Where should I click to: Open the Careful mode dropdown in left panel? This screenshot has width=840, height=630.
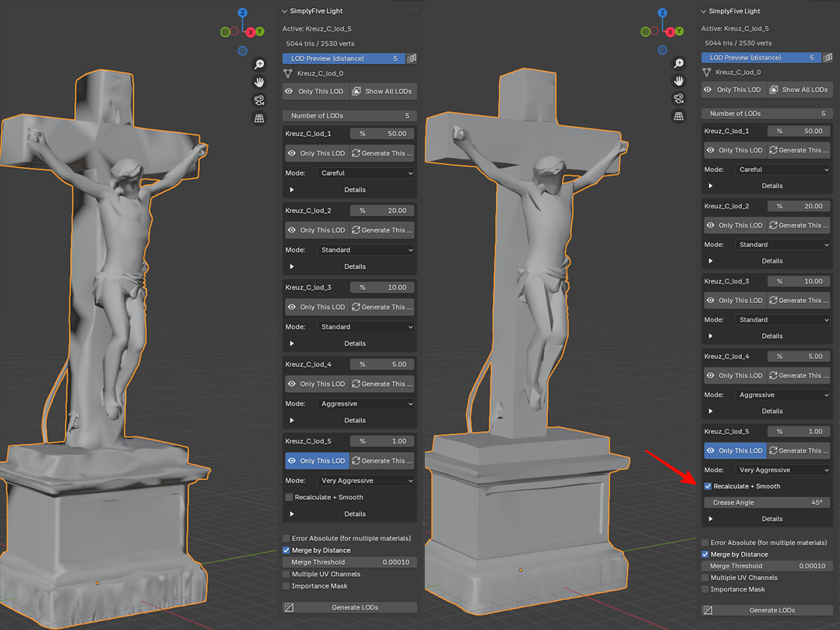tap(366, 173)
